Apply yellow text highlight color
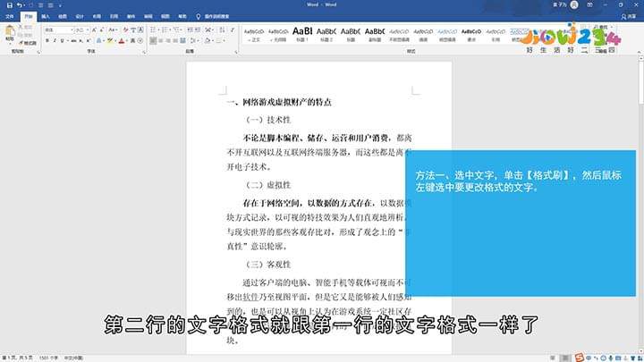The height and width of the screenshot is (362, 644). [109, 40]
